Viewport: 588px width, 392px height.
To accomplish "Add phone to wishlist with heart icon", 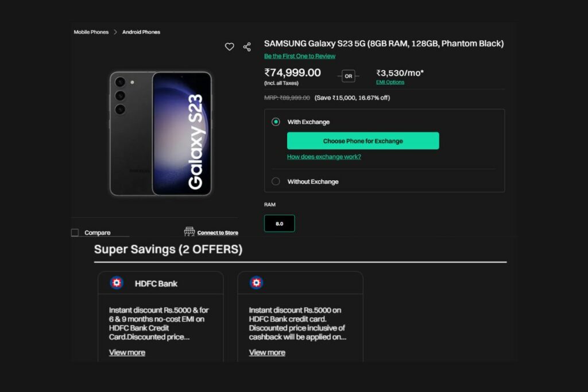I will tap(229, 46).
